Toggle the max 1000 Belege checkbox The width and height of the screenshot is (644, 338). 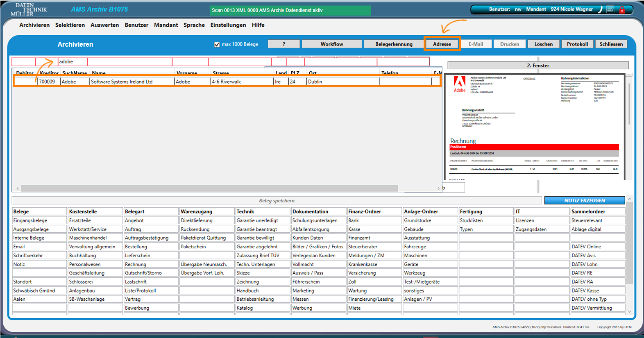point(217,44)
